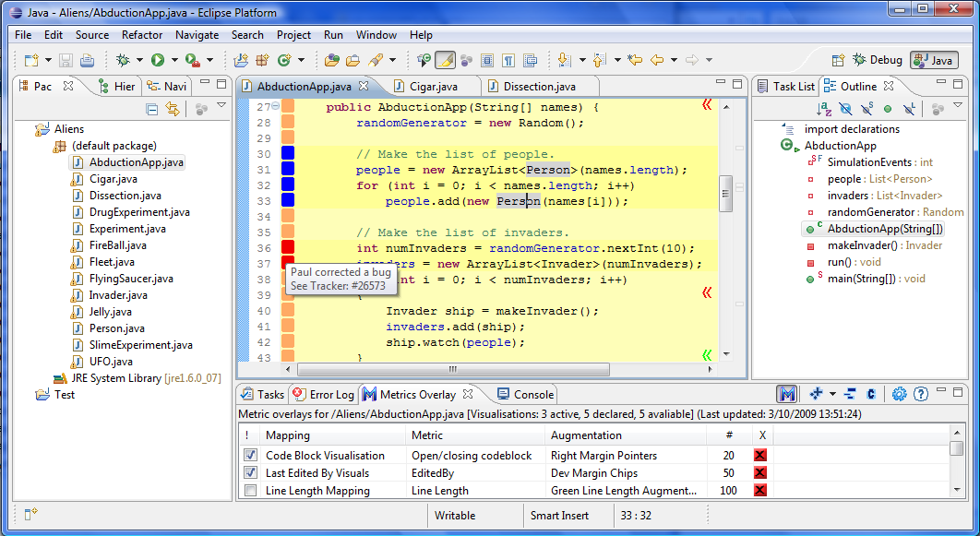Image resolution: width=980 pixels, height=536 pixels.
Task: Open the dropdown arrow beside Run icon
Action: [x=174, y=60]
